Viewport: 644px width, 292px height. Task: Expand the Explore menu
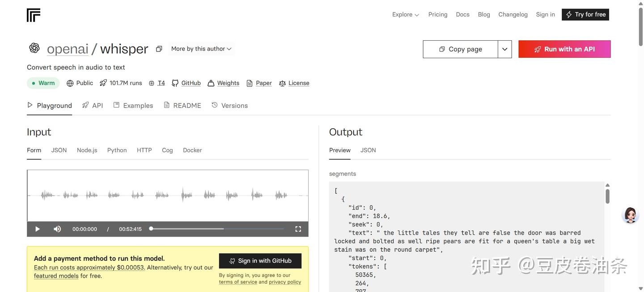pyautogui.click(x=406, y=14)
